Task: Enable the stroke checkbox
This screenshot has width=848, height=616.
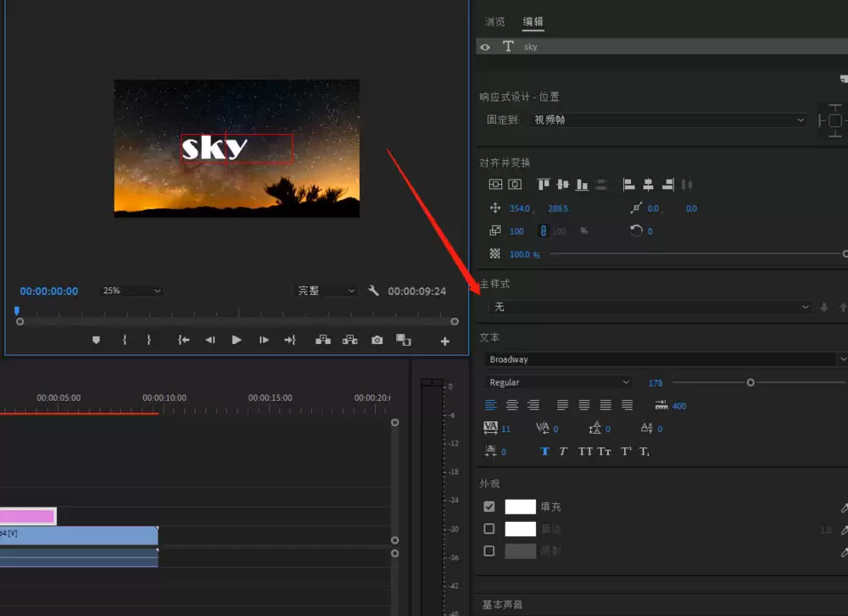Action: [489, 529]
